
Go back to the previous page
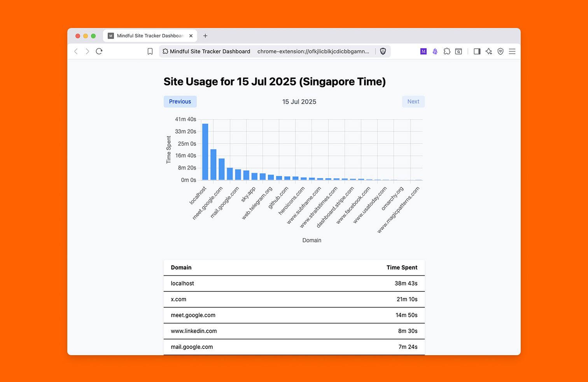(76, 51)
